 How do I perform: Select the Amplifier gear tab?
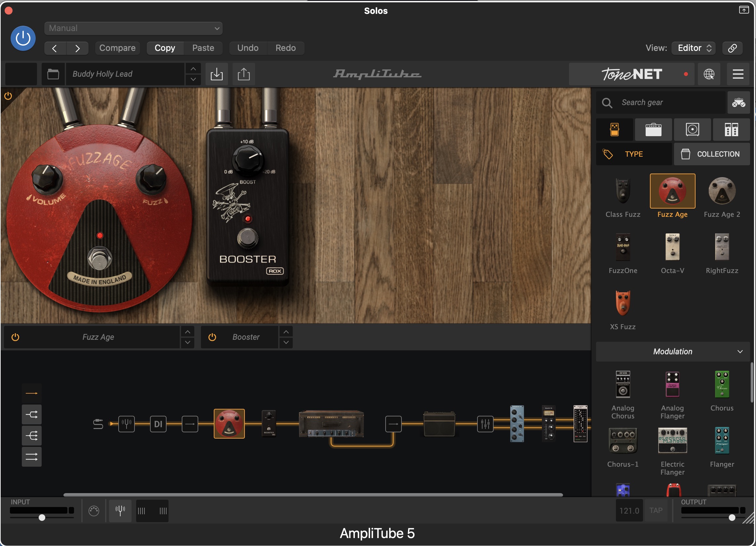tap(653, 130)
